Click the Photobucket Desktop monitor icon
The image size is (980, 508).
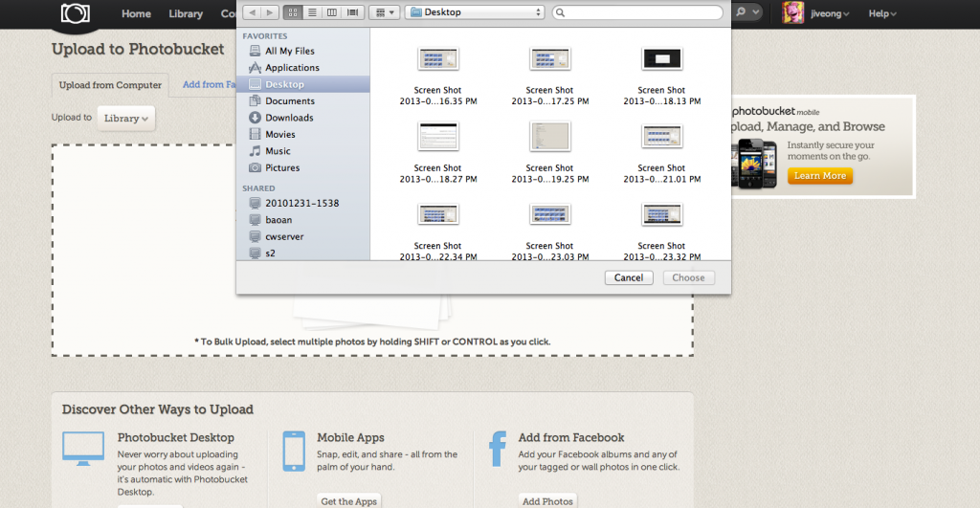[83, 448]
